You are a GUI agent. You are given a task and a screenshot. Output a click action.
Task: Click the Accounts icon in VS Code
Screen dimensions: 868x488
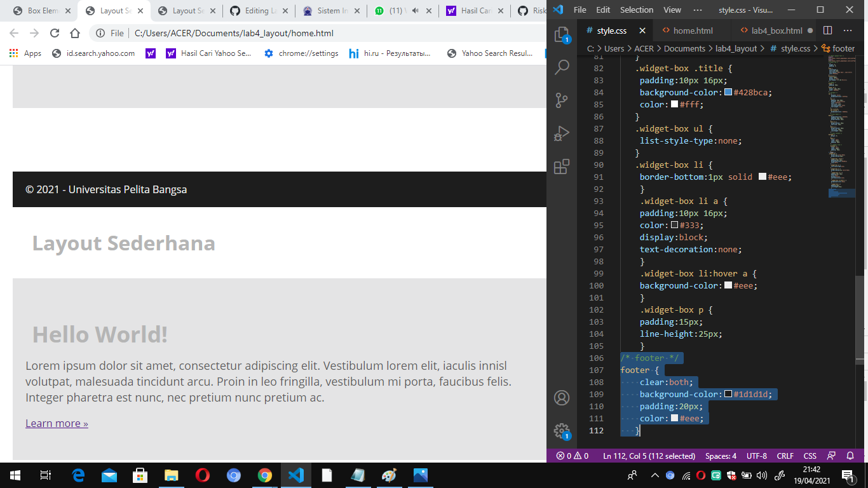(561, 397)
